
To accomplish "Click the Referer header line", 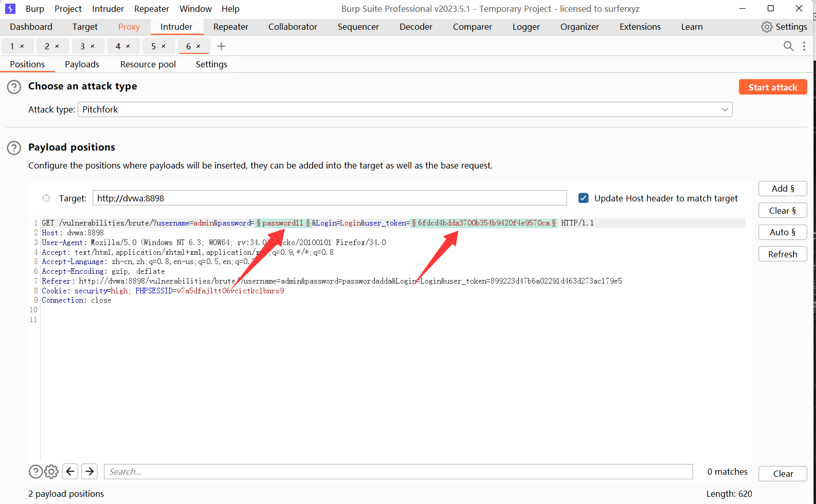I will click(x=332, y=281).
